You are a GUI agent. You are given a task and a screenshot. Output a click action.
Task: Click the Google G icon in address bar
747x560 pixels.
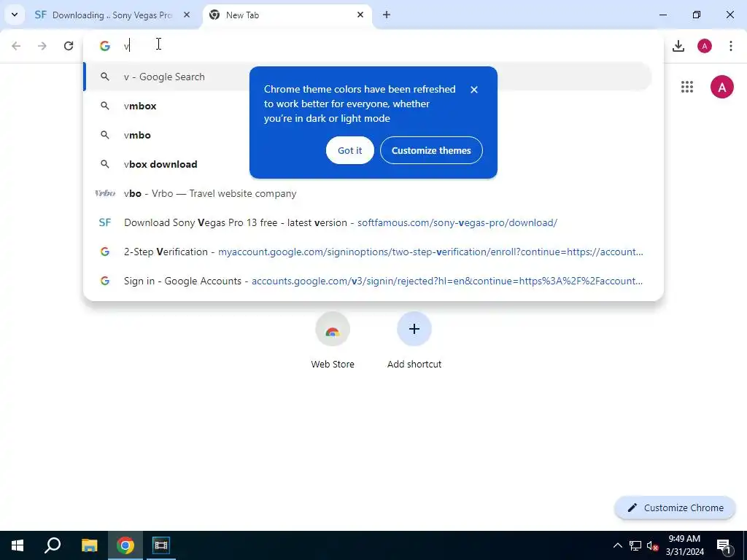coord(105,46)
